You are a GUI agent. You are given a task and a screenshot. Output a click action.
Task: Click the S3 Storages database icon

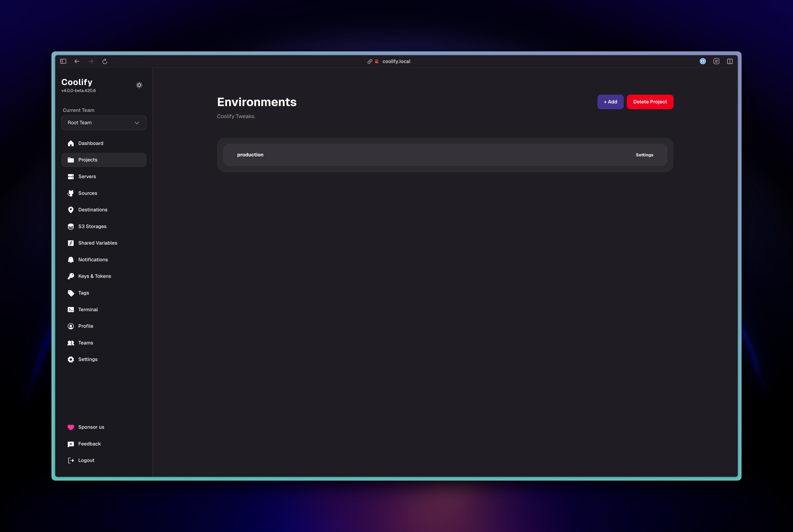click(71, 227)
